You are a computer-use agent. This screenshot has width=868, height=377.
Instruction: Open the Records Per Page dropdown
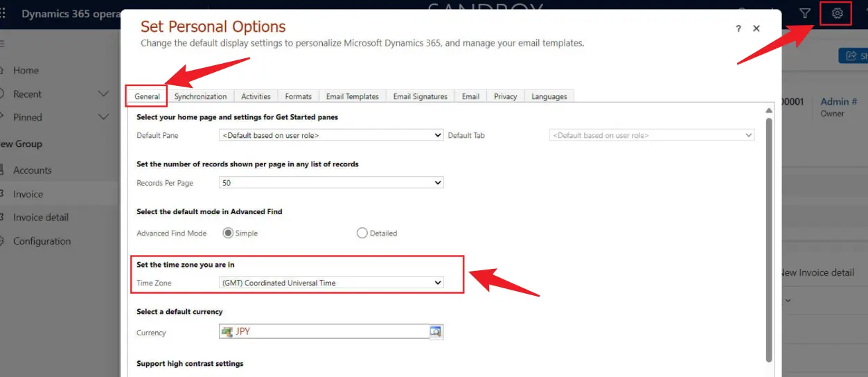(x=331, y=183)
